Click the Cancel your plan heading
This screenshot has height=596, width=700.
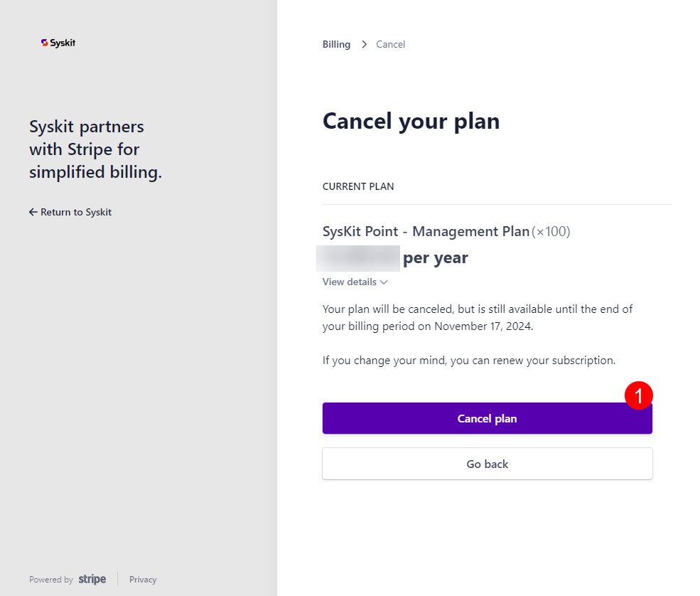(411, 121)
